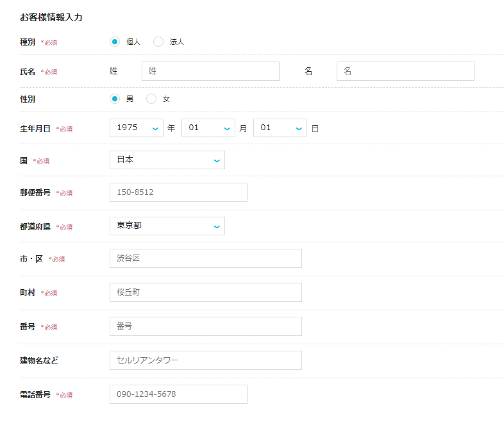Select the 法人 radio button

click(x=158, y=42)
